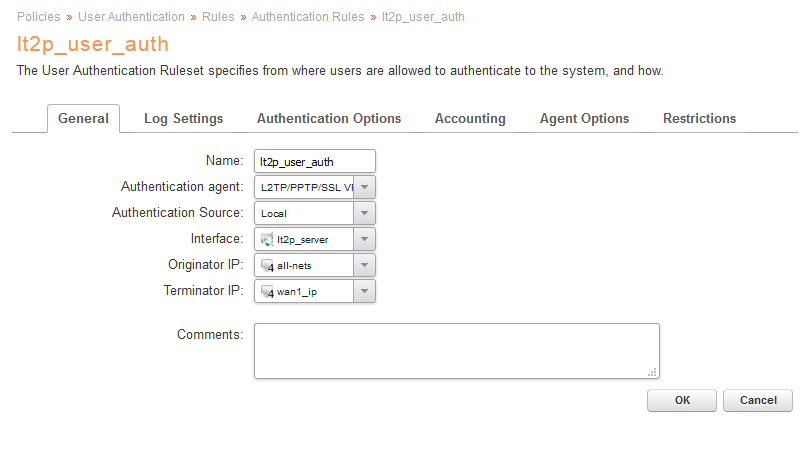Expand the Authentication agent dropdown

coord(365,187)
